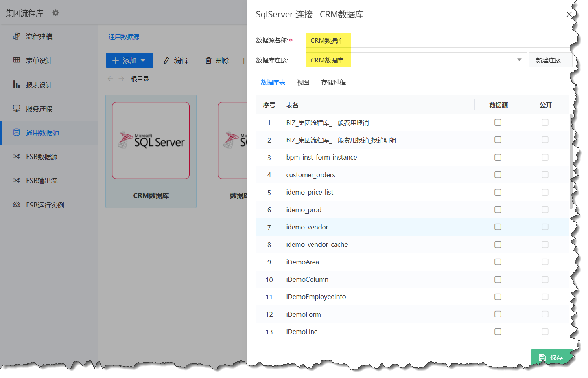
Task: Check 数据源 box for customer_orders
Action: point(498,174)
